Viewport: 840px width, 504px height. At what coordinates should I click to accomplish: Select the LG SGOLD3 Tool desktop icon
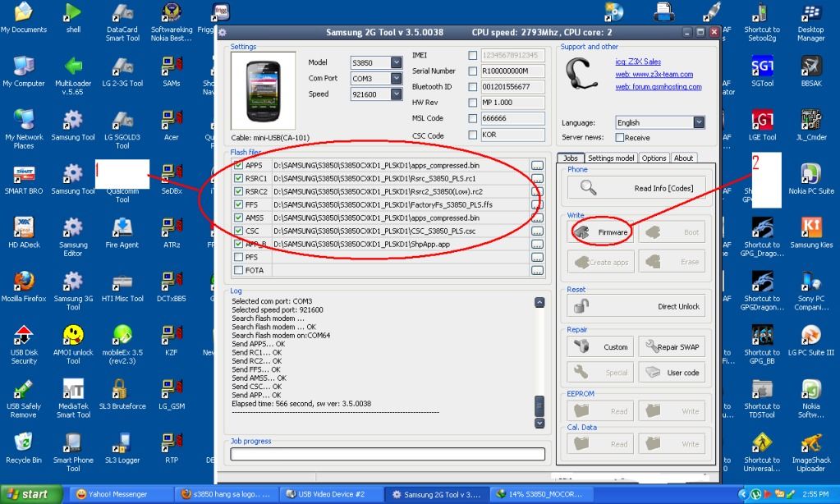pyautogui.click(x=122, y=130)
